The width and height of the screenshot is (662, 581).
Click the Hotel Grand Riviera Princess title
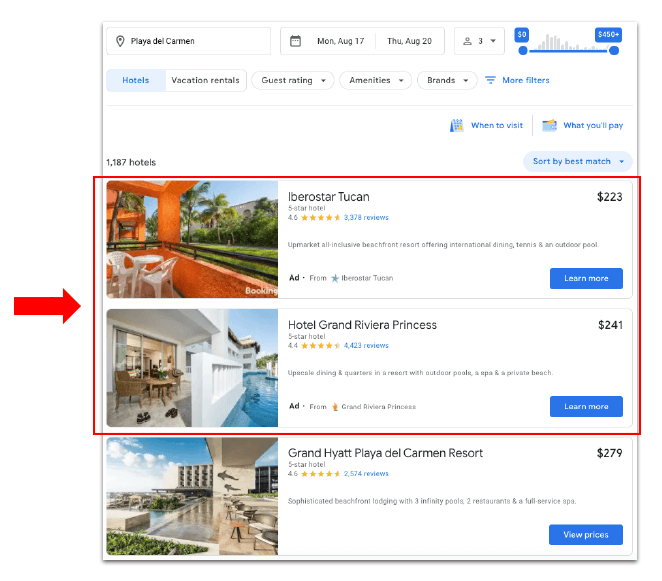(362, 325)
